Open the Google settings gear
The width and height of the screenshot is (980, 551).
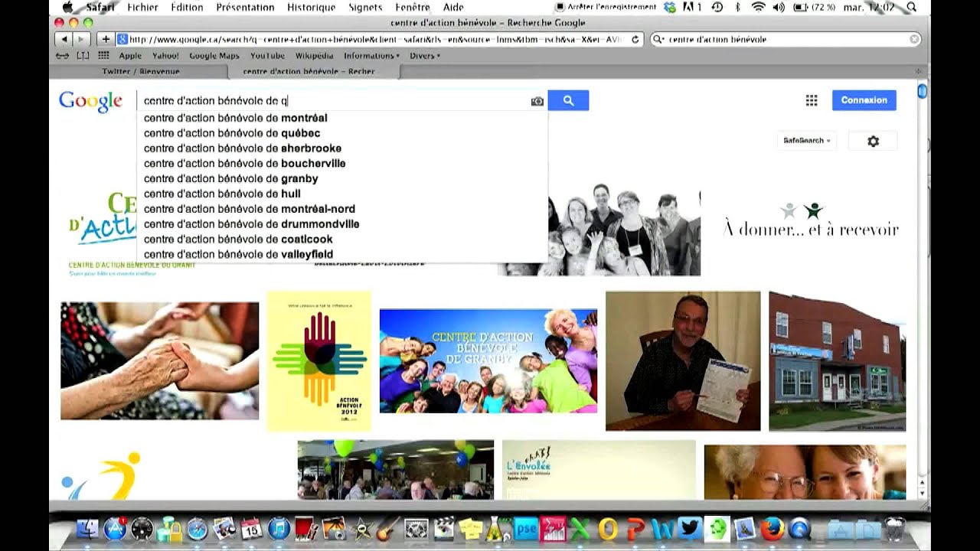point(873,141)
